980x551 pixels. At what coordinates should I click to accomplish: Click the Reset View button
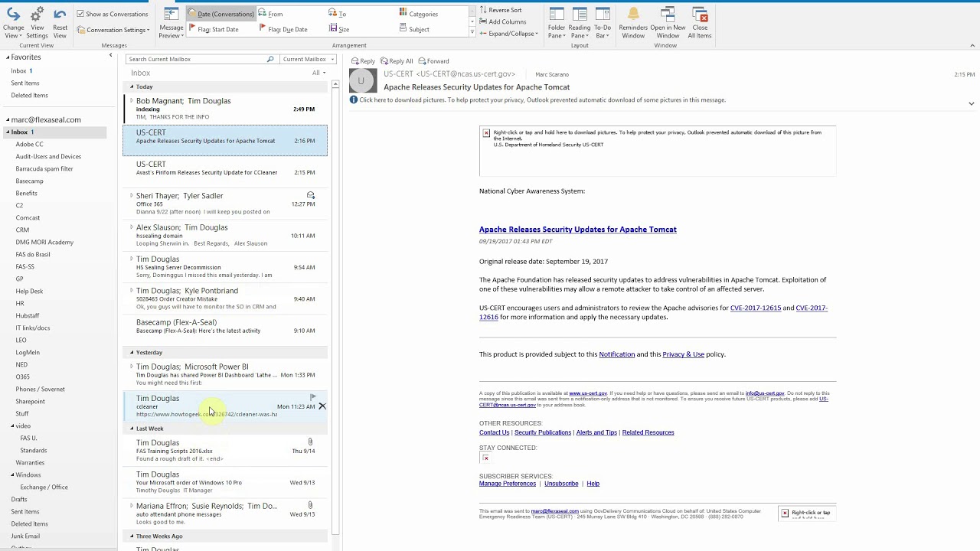point(60,23)
